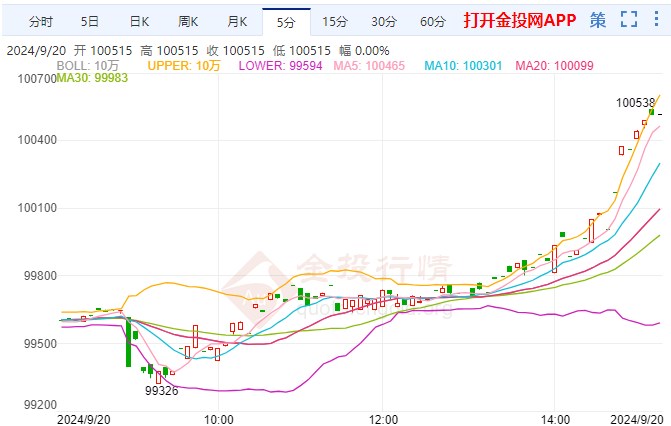
Task: Click the 100700 price axis label
Action: pos(37,79)
